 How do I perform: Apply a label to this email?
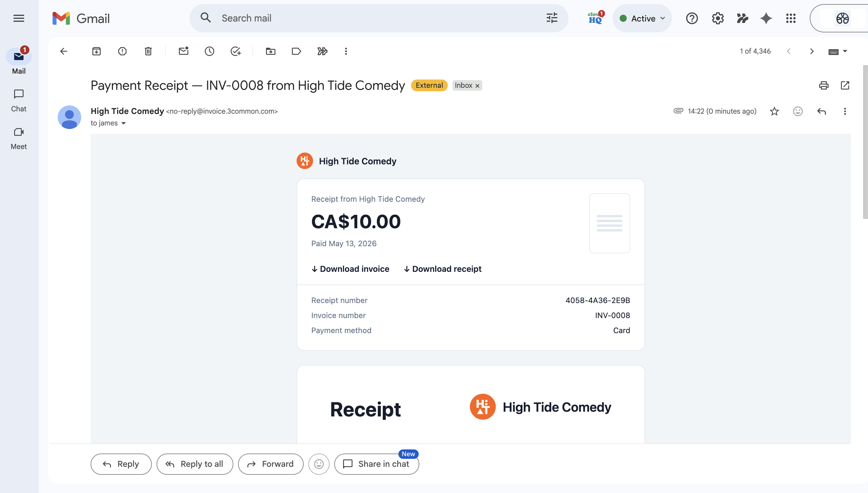click(x=296, y=51)
